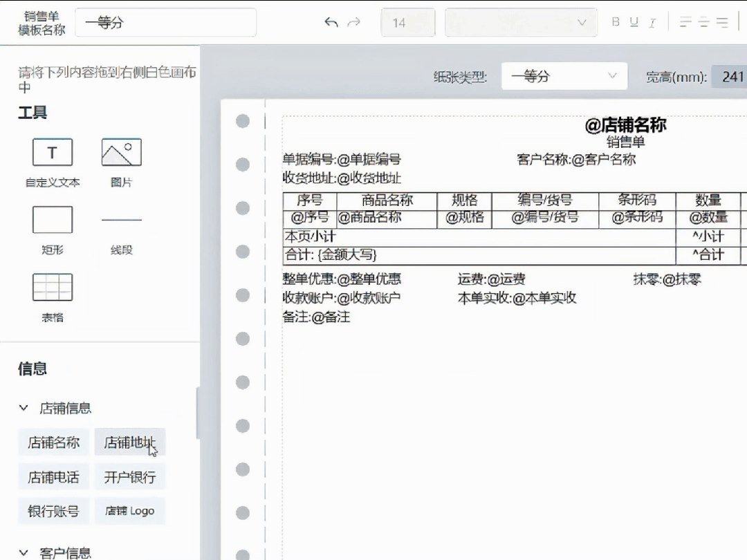
Task: Click the 合计: {金额大写} cell
Action: point(479,255)
